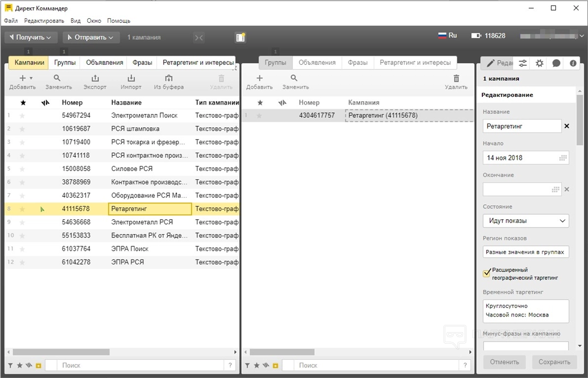Screen dimensions: 588x378
Task: Star the 'Электрометалл Поиск' campaign row
Action: pyautogui.click(x=23, y=116)
